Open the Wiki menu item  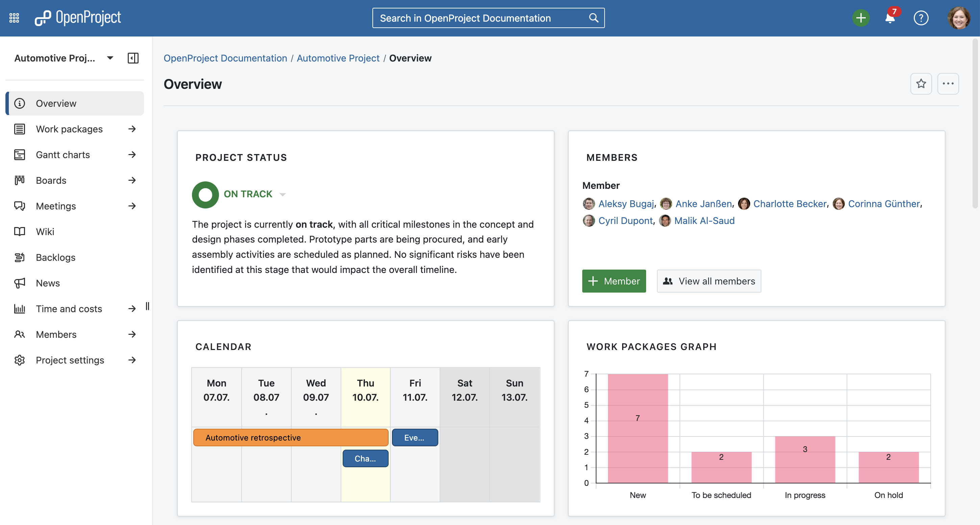tap(45, 232)
